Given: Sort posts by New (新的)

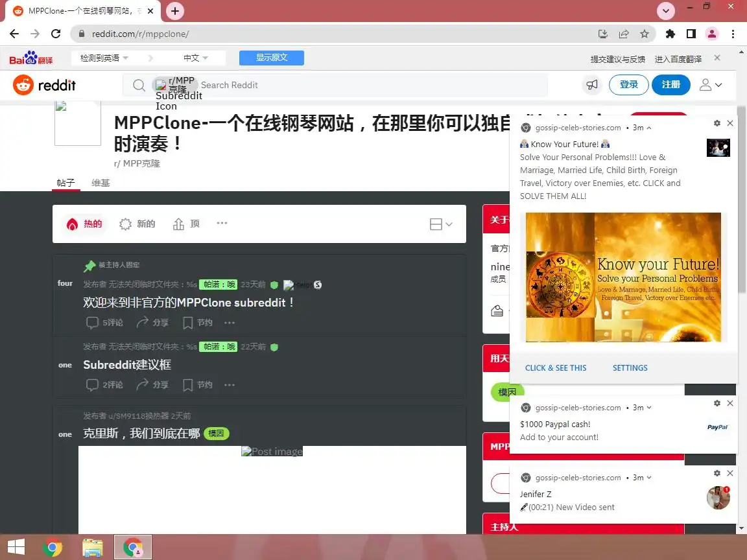Looking at the screenshot, I should coord(137,224).
